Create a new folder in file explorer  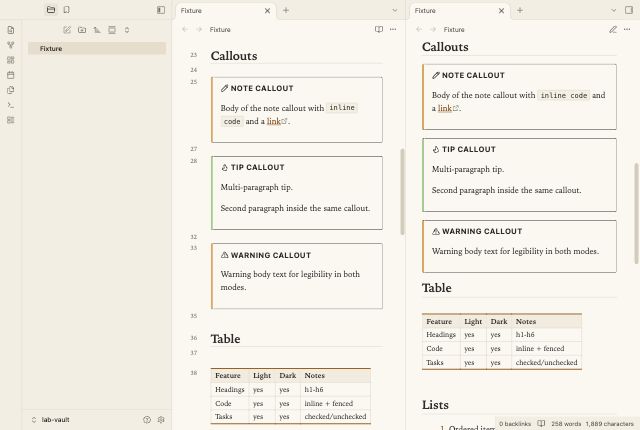tap(82, 30)
